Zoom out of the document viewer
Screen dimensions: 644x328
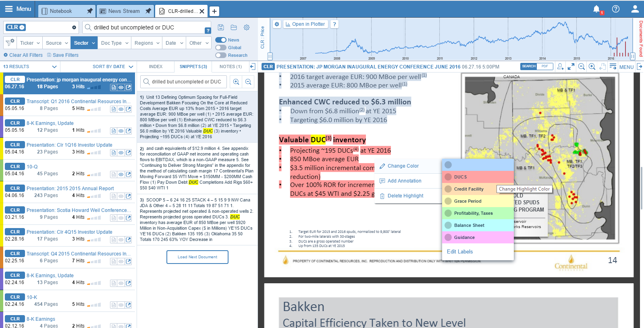(582, 66)
